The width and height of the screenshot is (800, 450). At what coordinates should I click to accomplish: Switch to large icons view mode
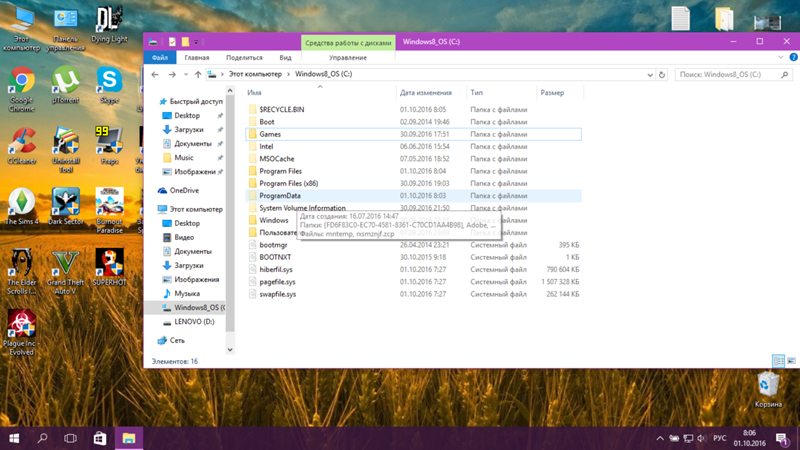click(x=790, y=361)
